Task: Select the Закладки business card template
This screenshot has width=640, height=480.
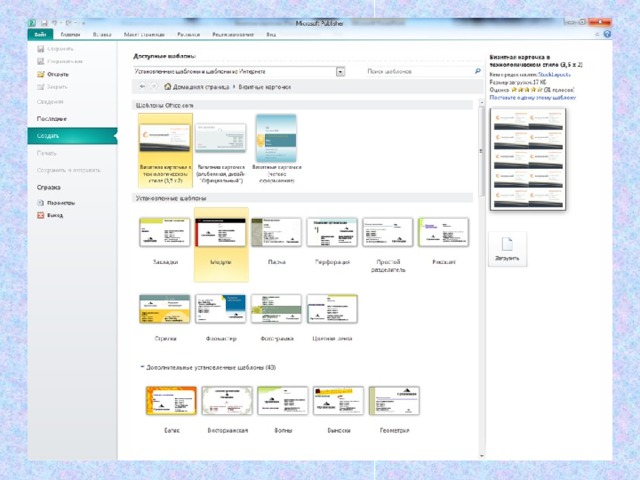Action: pos(165,237)
